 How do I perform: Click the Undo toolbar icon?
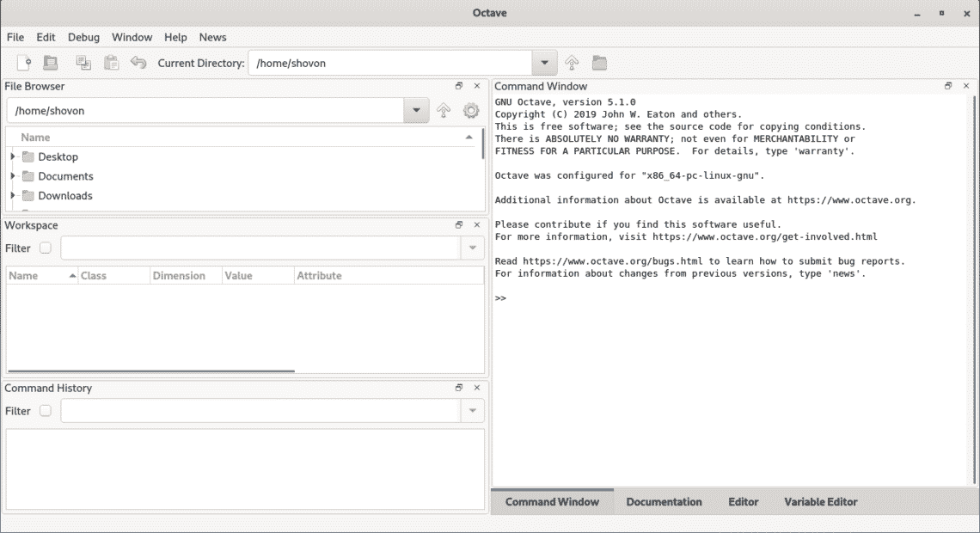(138, 63)
